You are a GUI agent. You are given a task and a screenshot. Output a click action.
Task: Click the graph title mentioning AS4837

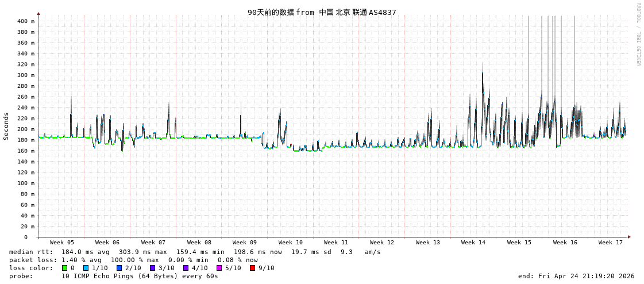click(x=322, y=12)
